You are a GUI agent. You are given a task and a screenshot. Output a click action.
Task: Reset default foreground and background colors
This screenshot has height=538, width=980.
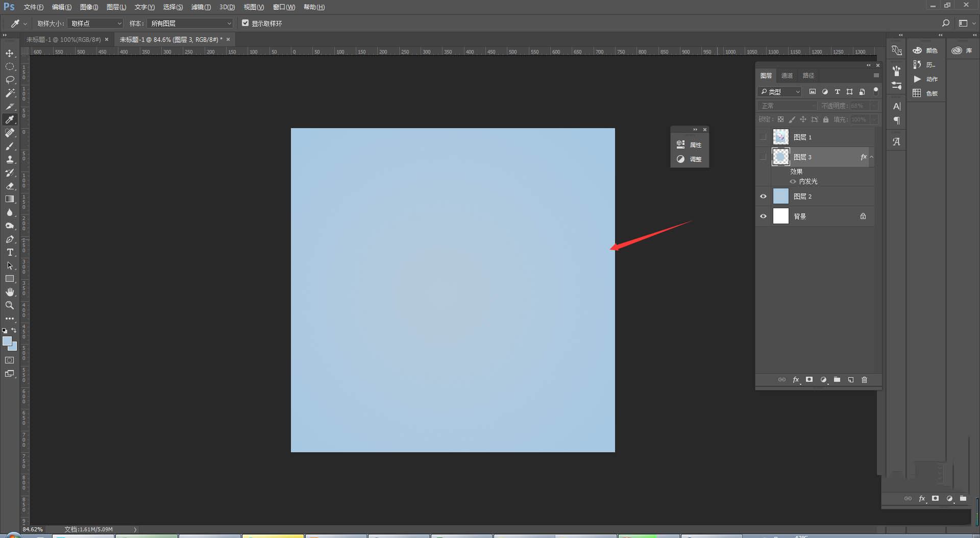click(5, 331)
